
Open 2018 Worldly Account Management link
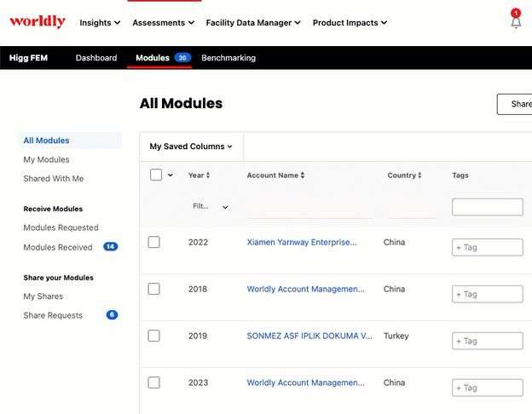click(x=306, y=289)
